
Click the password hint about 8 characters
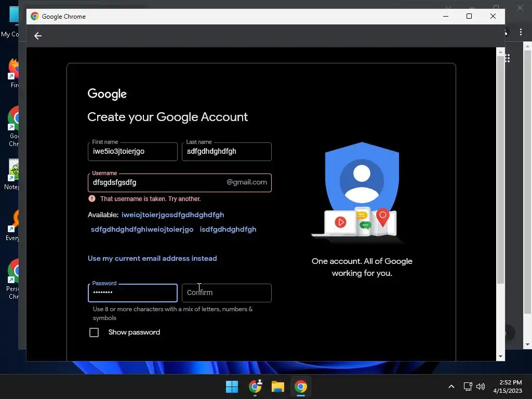pos(172,313)
